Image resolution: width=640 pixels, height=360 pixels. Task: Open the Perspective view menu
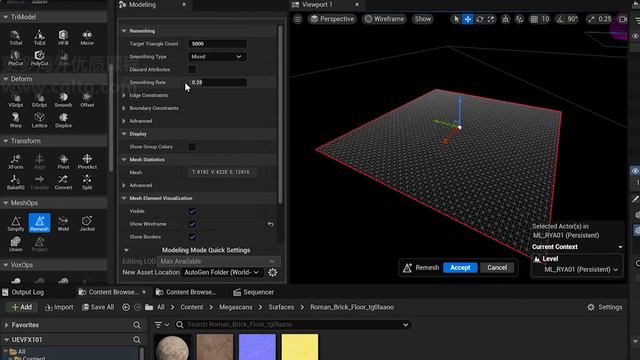coord(332,19)
